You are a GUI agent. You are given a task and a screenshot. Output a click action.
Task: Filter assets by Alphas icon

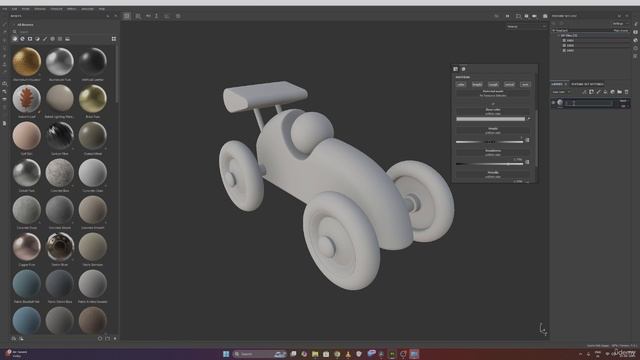52,39
